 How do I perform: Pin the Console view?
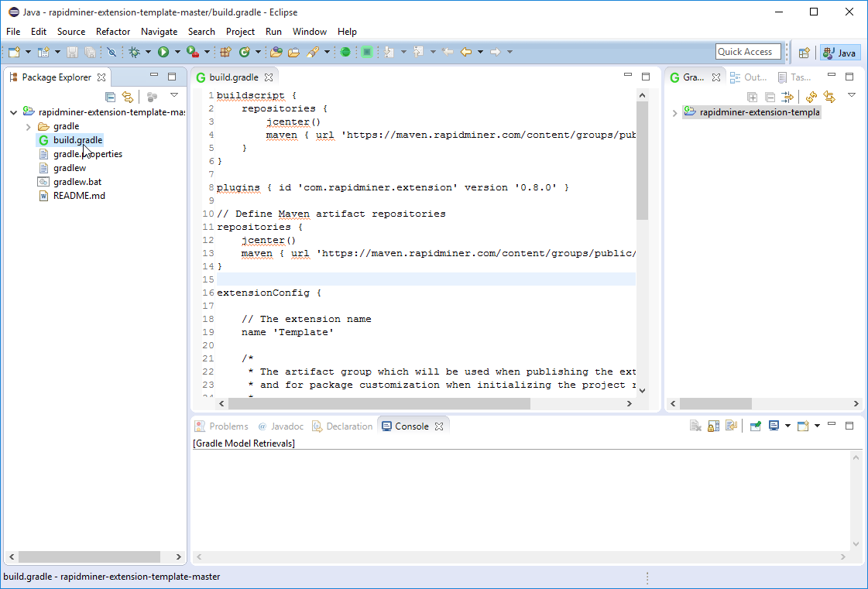755,425
